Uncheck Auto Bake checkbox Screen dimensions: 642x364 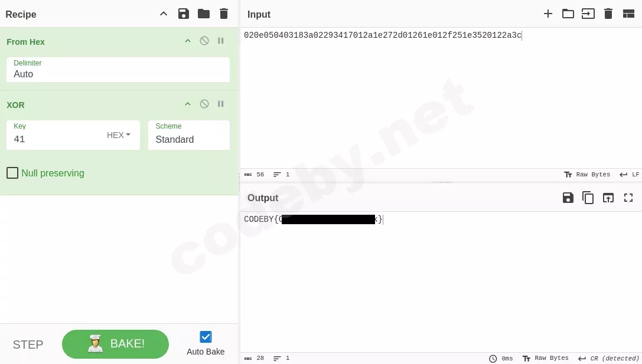[206, 337]
